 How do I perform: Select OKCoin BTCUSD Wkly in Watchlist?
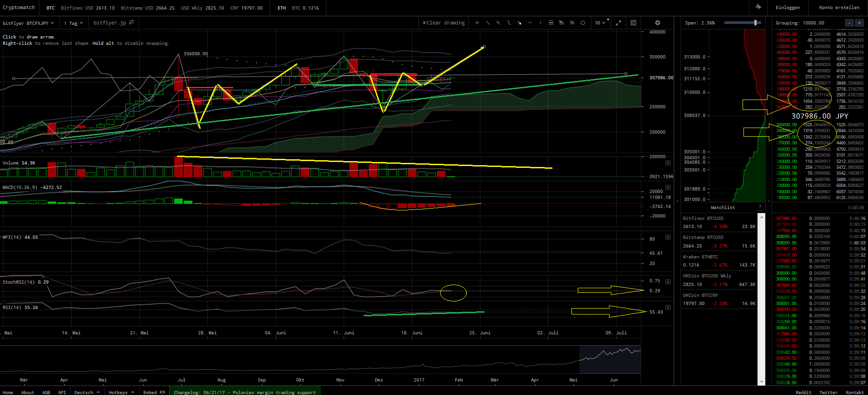[719, 280]
